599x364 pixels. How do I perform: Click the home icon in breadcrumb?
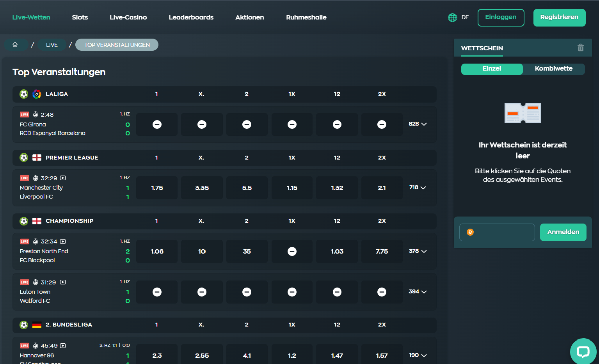point(15,45)
